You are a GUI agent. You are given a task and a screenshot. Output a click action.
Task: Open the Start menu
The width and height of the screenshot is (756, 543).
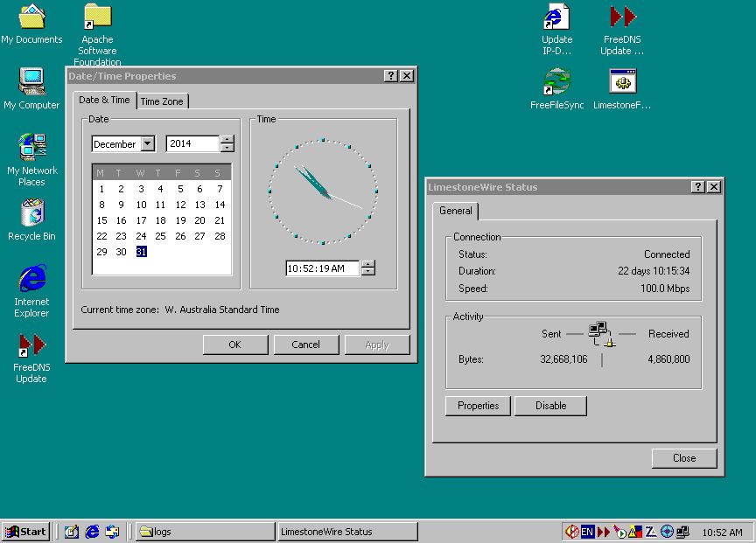(x=25, y=532)
